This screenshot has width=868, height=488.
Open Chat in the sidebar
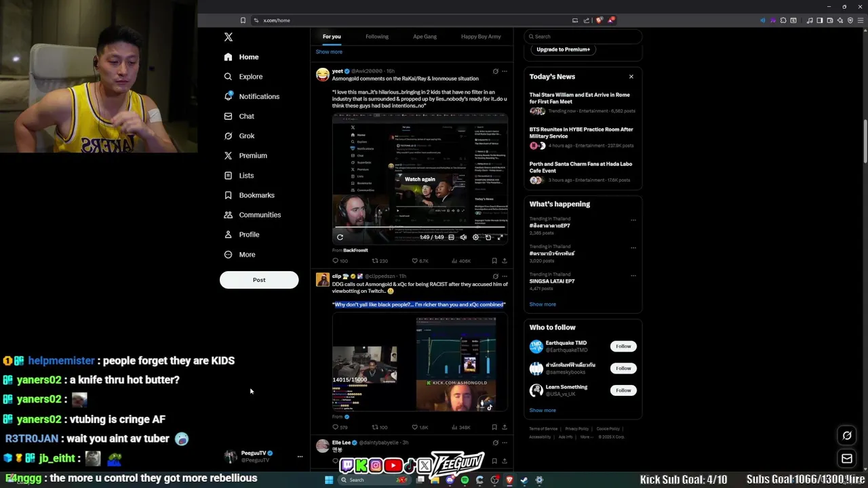[x=239, y=116]
